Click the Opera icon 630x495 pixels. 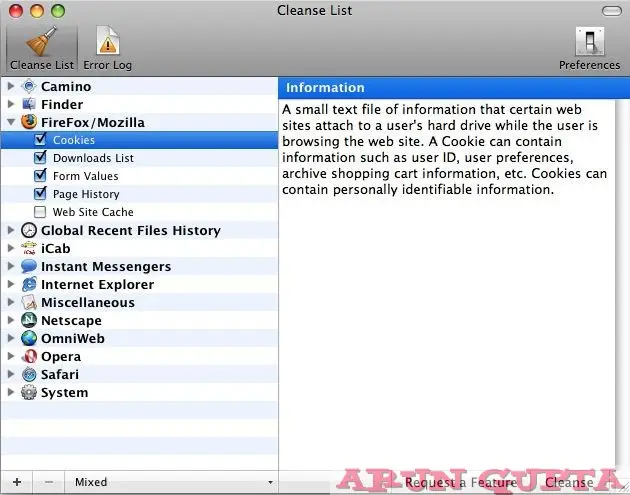click(29, 356)
